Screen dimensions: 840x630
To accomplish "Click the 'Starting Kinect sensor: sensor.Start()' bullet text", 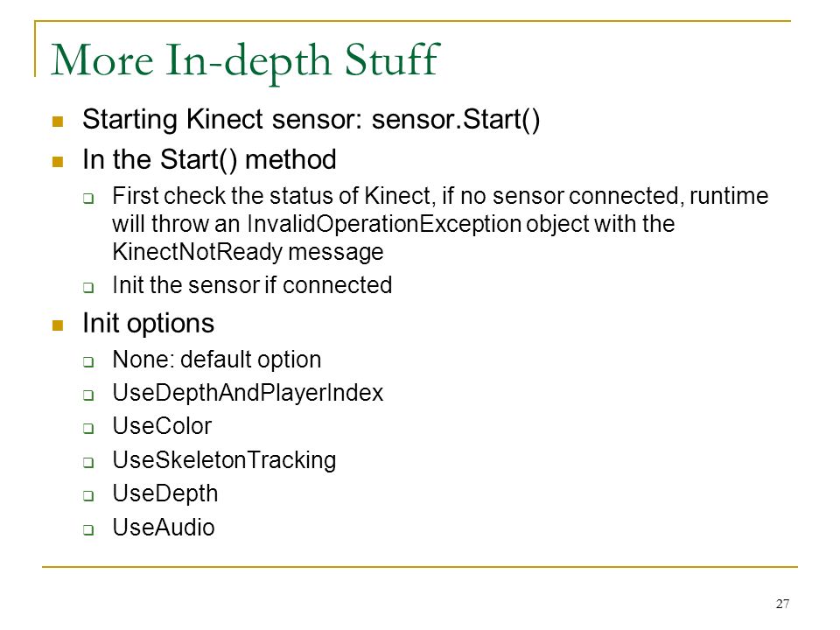I will 311,119.
